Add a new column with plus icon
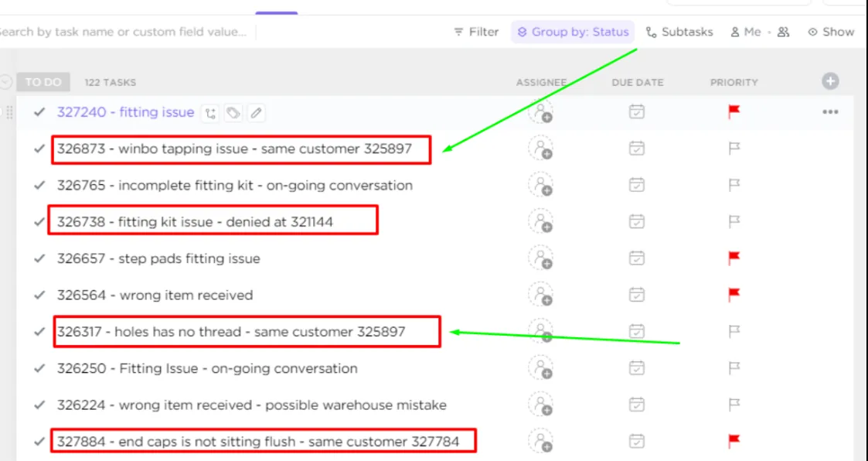 coord(830,81)
